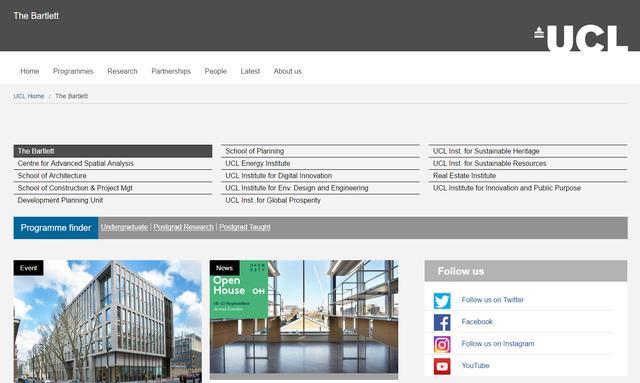Image resolution: width=640 pixels, height=383 pixels.
Task: Click the Event label tag
Action: click(x=28, y=268)
